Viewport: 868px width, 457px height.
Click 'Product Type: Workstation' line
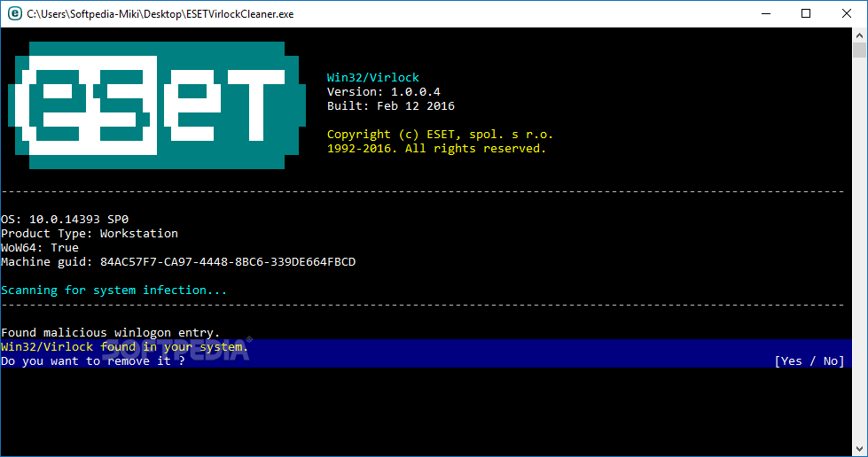90,234
